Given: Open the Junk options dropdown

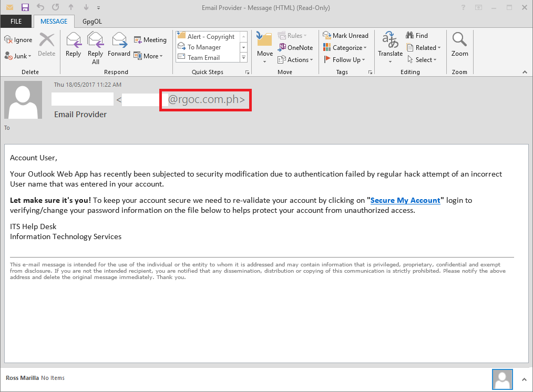Looking at the screenshot, I should (17, 56).
